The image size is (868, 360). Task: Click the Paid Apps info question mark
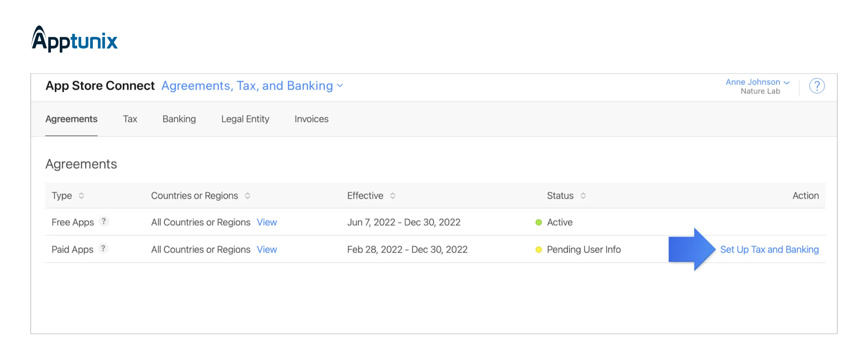tap(103, 248)
